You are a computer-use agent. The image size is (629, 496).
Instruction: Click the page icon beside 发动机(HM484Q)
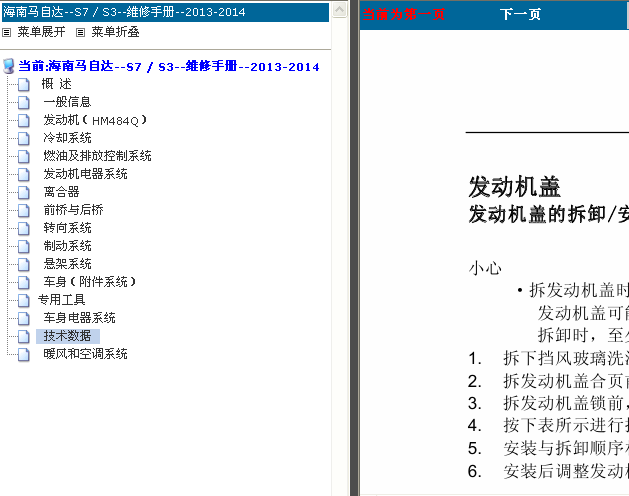pyautogui.click(x=24, y=121)
